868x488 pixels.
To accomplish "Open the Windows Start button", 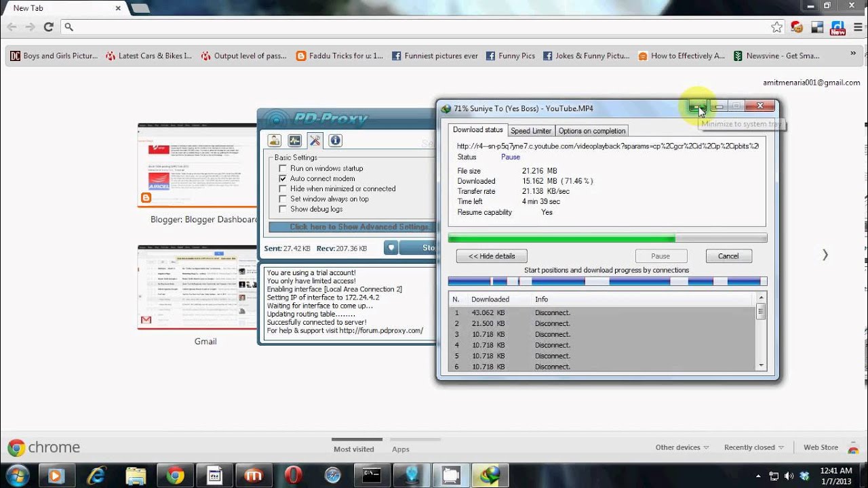I will pyautogui.click(x=17, y=475).
